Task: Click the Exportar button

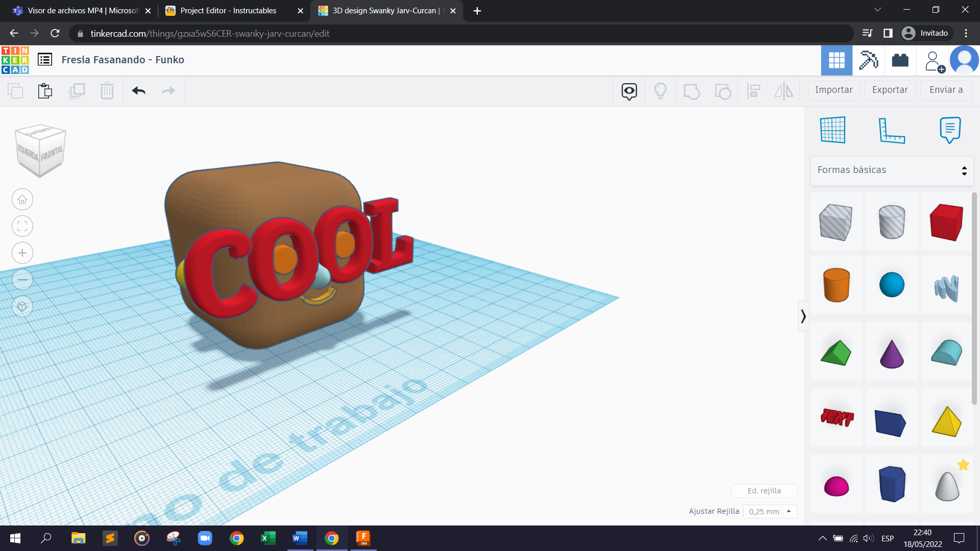Action: coord(890,90)
